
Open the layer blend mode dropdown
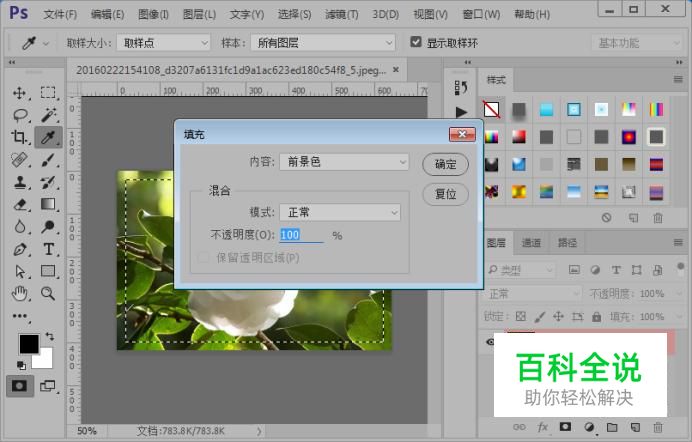point(533,293)
